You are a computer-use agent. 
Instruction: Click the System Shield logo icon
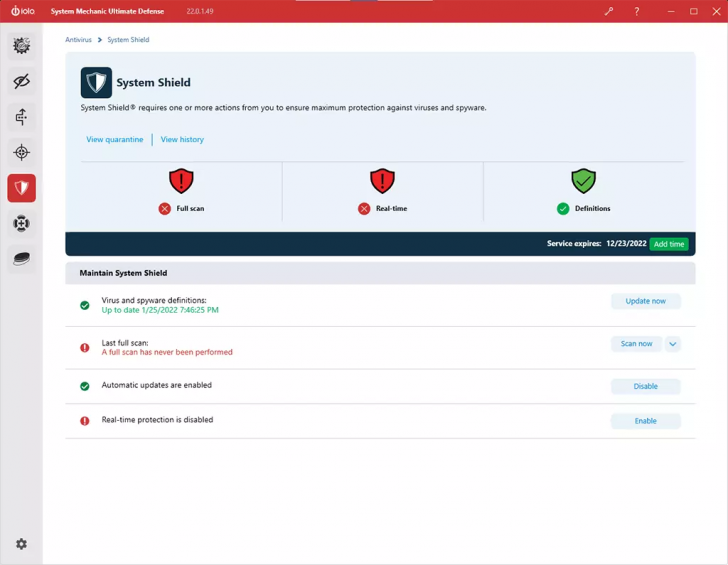[x=96, y=82]
